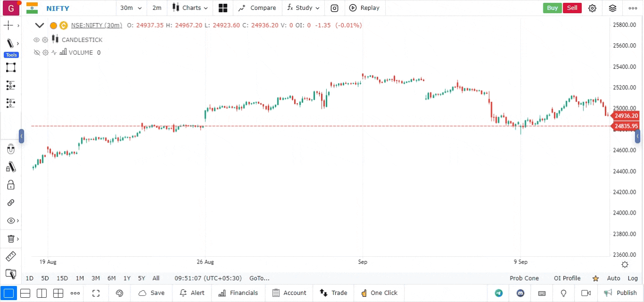The image size is (644, 302).
Task: Open the Financials panel
Action: coord(238,293)
